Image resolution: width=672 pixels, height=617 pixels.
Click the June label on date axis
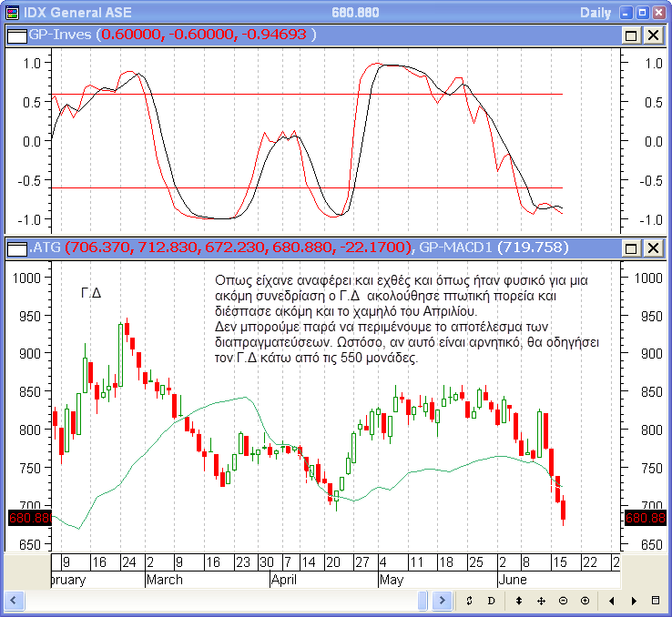(x=513, y=580)
